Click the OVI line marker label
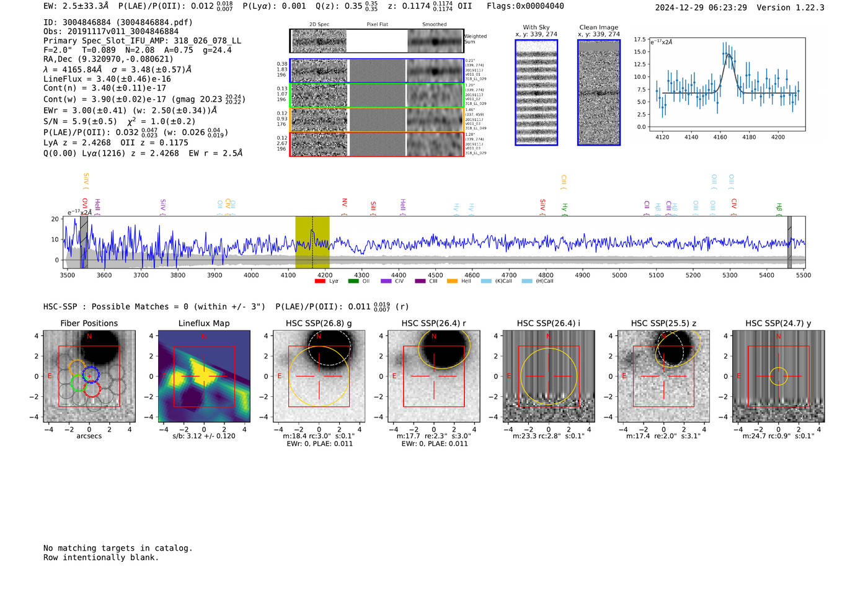This screenshot has width=868, height=591. pyautogui.click(x=85, y=205)
